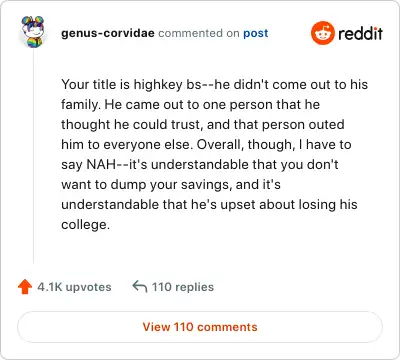Click the word "college." ending the comment

pyautogui.click(x=85, y=225)
